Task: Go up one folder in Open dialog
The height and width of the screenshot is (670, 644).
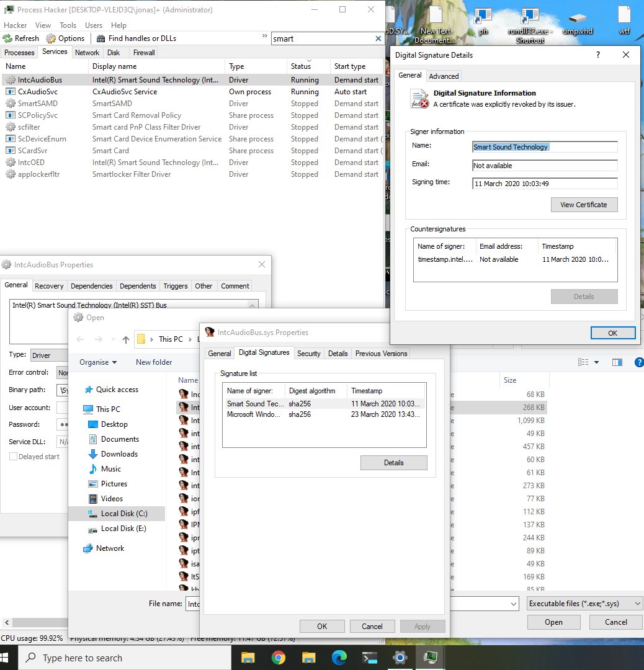Action: [126, 340]
